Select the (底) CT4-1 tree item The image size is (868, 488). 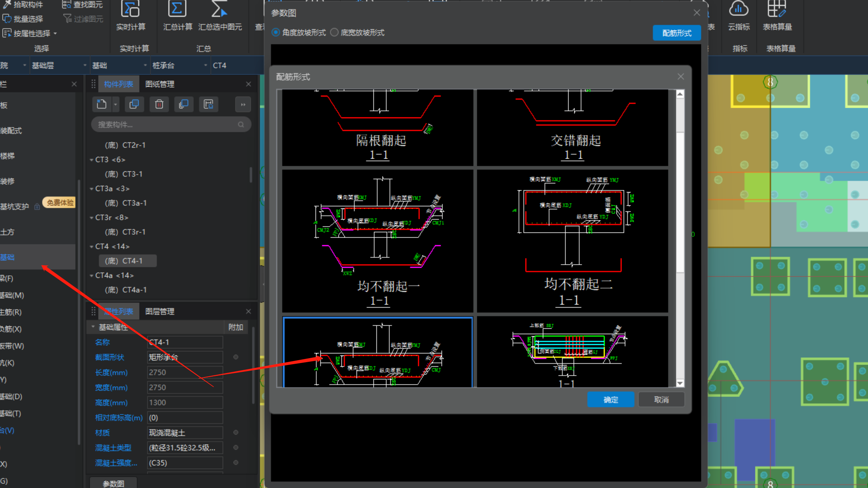pyautogui.click(x=127, y=261)
